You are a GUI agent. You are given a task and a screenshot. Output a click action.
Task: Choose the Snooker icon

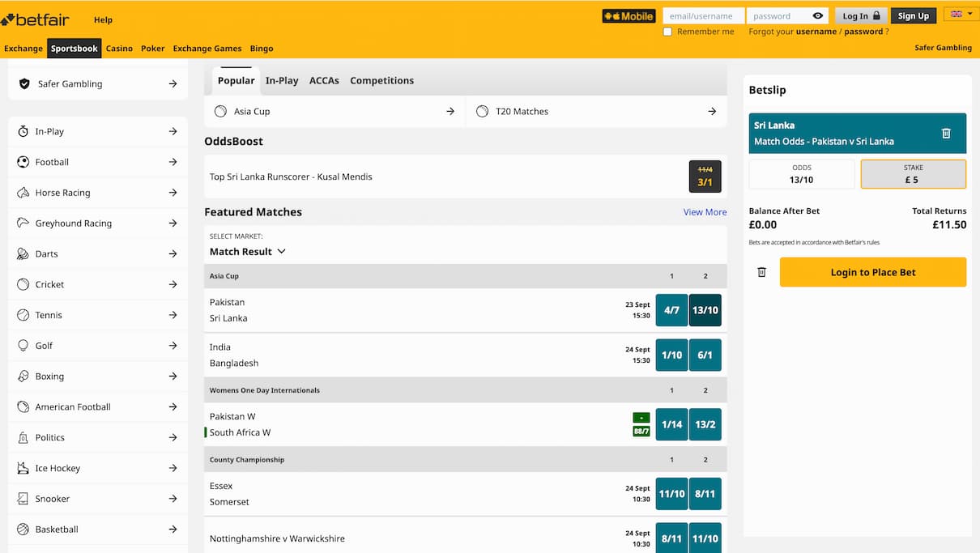click(x=23, y=499)
